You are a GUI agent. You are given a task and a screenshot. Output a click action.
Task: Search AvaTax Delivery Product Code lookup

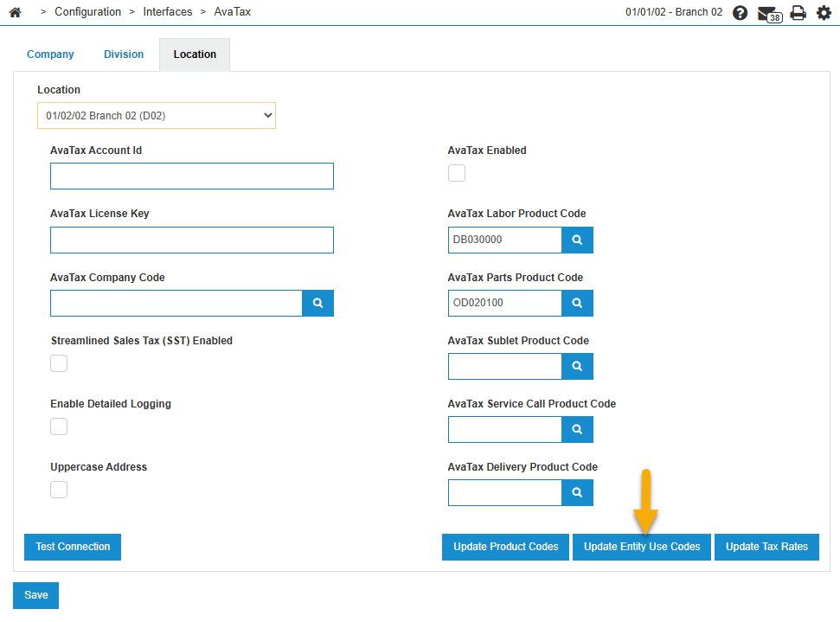click(x=577, y=493)
